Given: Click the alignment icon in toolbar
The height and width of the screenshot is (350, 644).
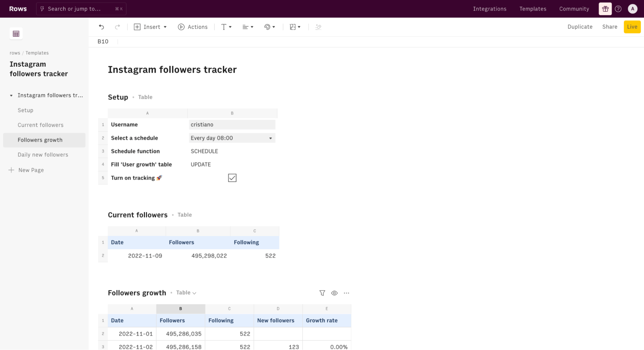Looking at the screenshot, I should (247, 27).
